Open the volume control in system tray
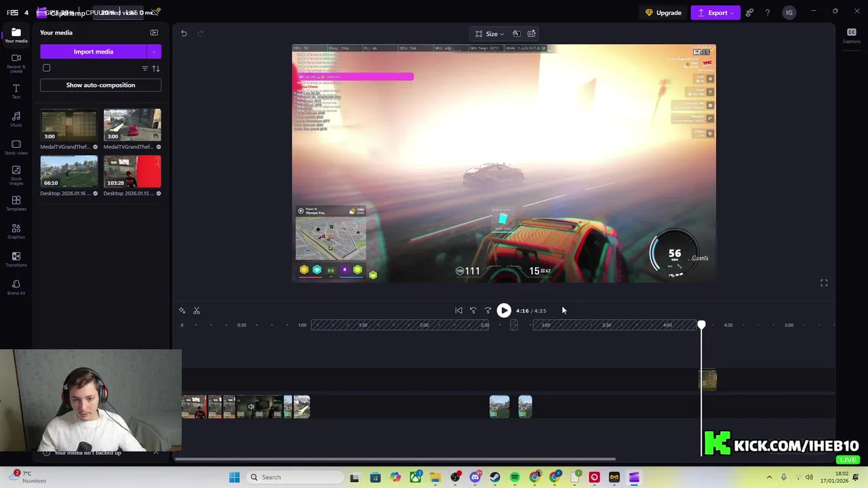 [809, 477]
